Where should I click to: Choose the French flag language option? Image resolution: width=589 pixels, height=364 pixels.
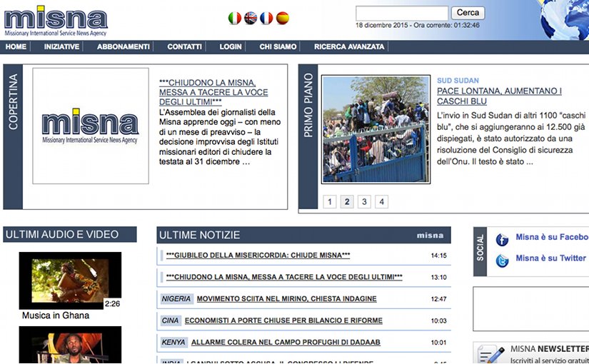(x=266, y=18)
